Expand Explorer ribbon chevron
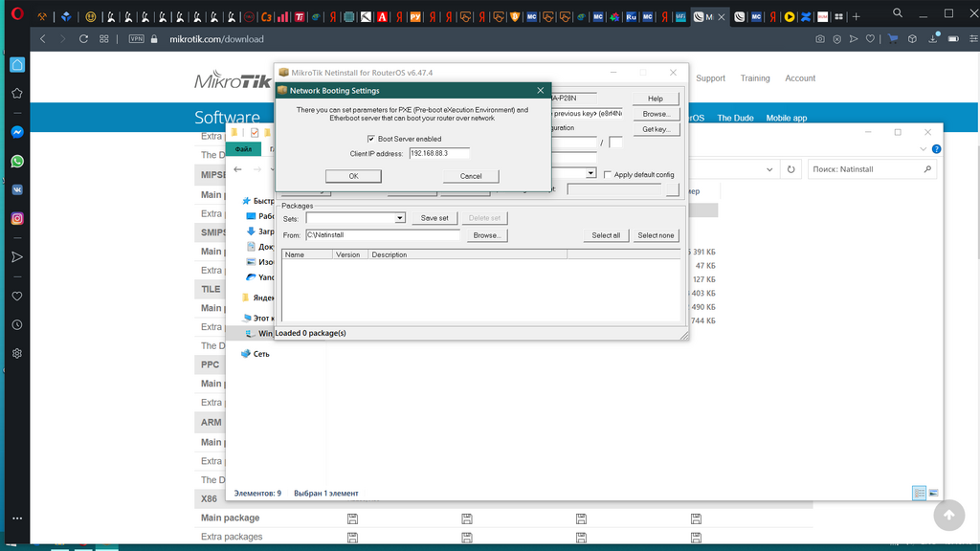The height and width of the screenshot is (551, 980). [x=924, y=149]
